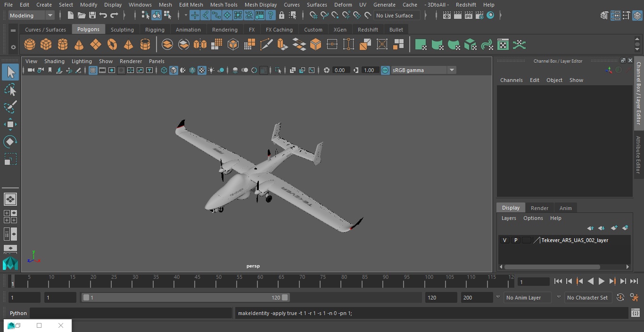Toggle textured display in viewport toolbar
644x332 pixels.
[202, 70]
